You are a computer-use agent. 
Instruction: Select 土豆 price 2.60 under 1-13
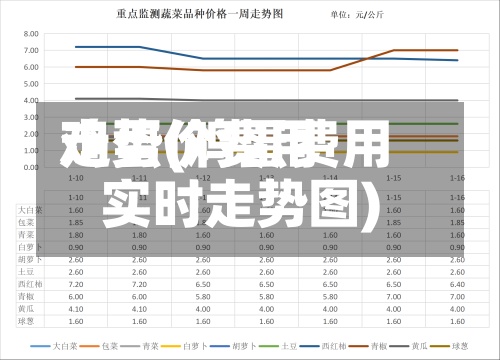(x=267, y=272)
